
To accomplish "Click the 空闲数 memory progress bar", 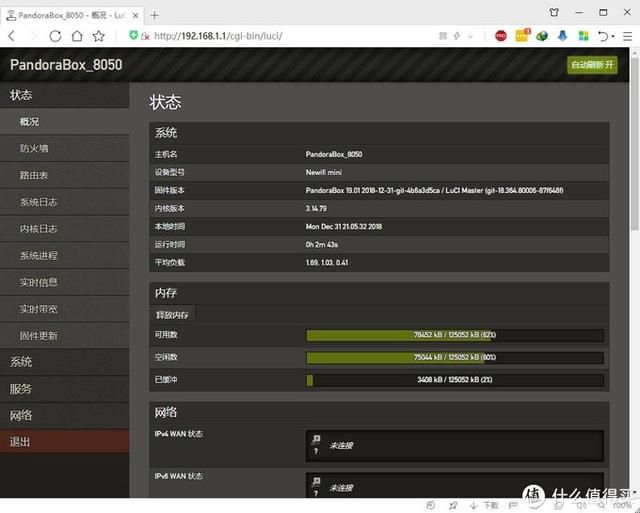I will [455, 358].
